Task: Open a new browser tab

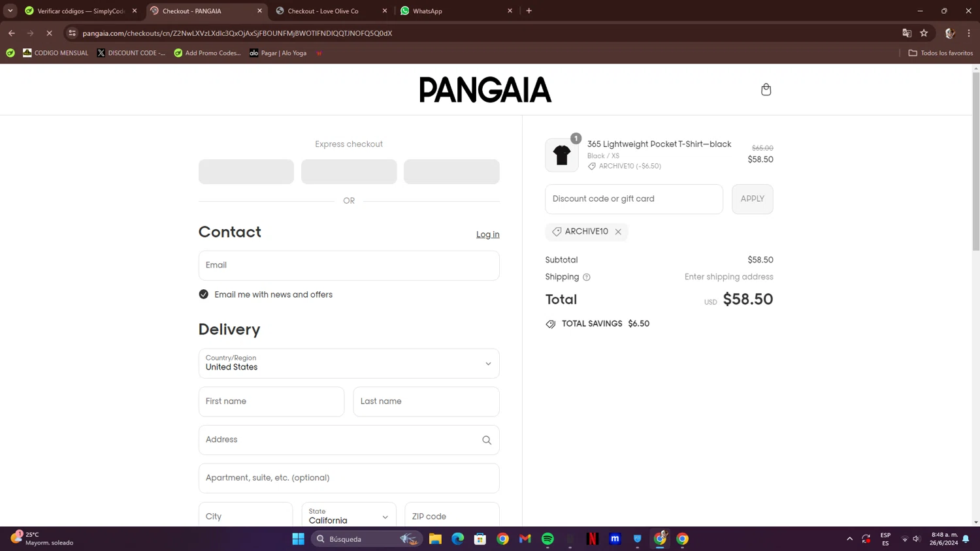Action: (529, 11)
